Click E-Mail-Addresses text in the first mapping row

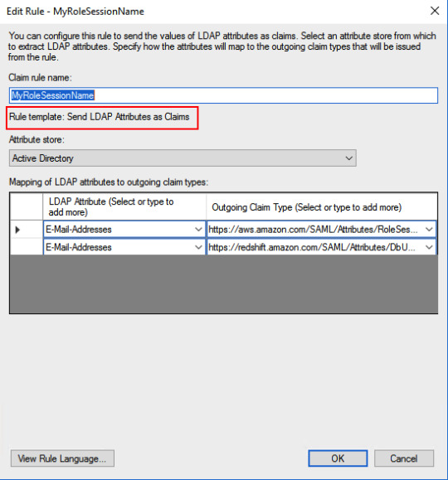coord(79,230)
